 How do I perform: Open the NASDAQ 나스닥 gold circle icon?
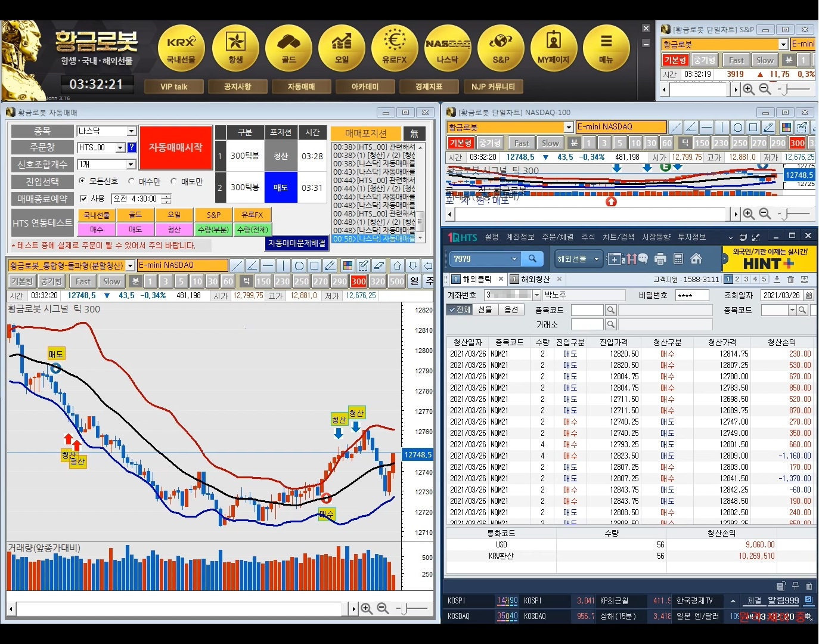[x=448, y=49]
